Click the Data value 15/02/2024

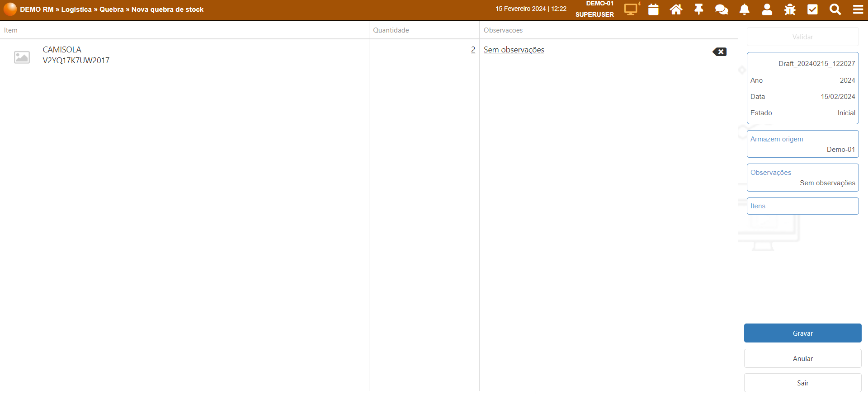point(838,97)
